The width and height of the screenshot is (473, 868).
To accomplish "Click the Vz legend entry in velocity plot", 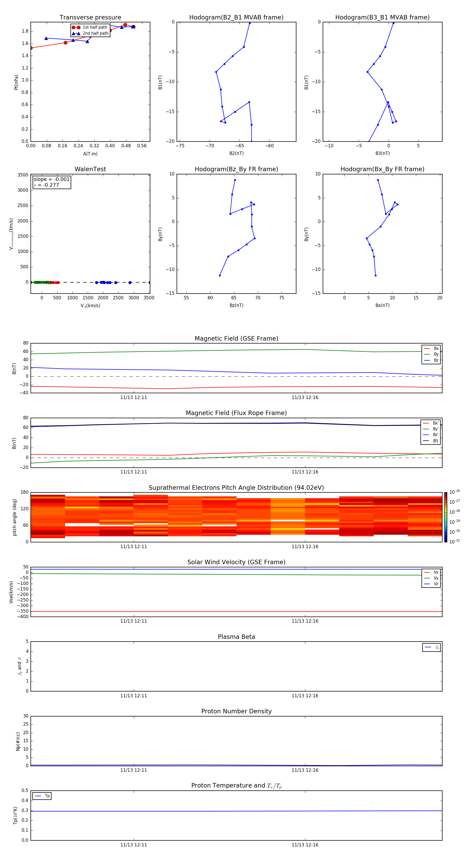I will pos(431,584).
